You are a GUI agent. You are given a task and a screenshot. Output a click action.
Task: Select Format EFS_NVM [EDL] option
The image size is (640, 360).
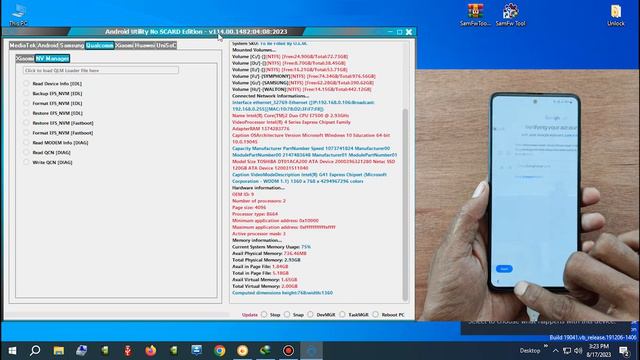[x=53, y=103]
